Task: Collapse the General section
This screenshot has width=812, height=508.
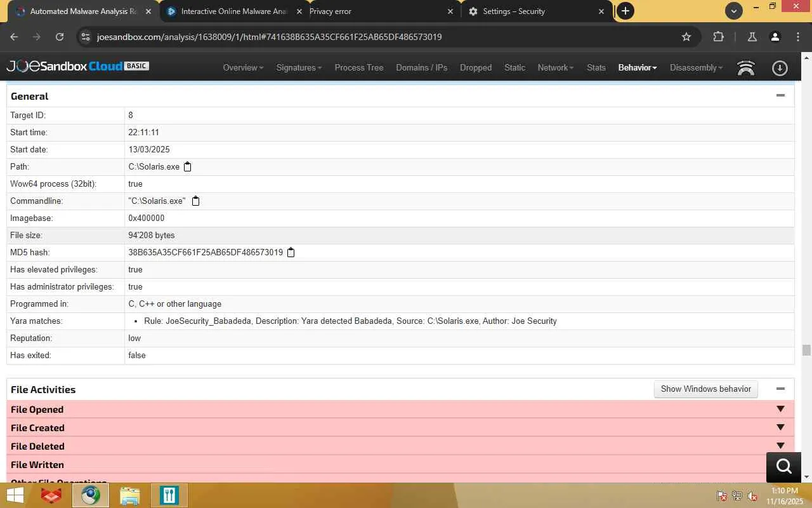Action: 780,96
